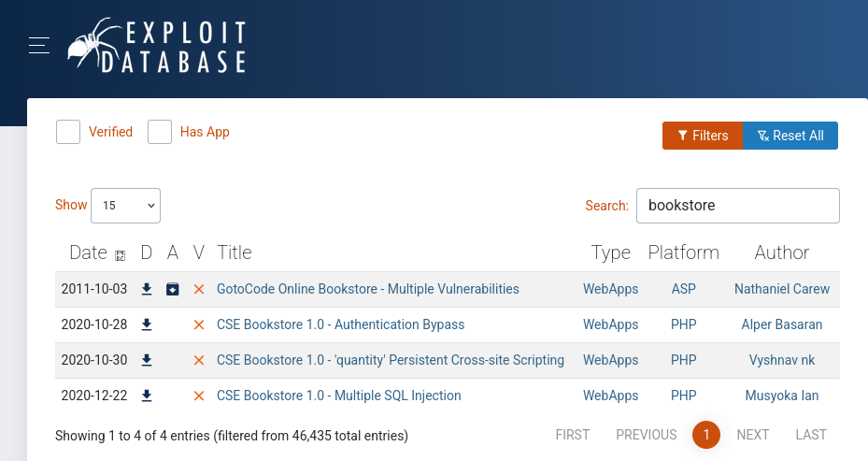The height and width of the screenshot is (461, 868).
Task: Open author Nathaniel Carew
Action: point(782,289)
